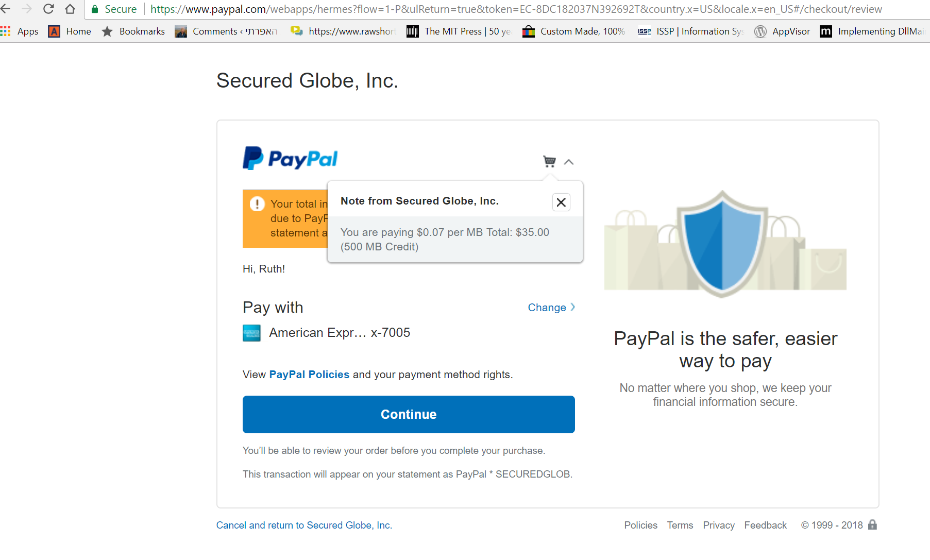Open the footer Feedback link
The width and height of the screenshot is (930, 560).
click(765, 525)
